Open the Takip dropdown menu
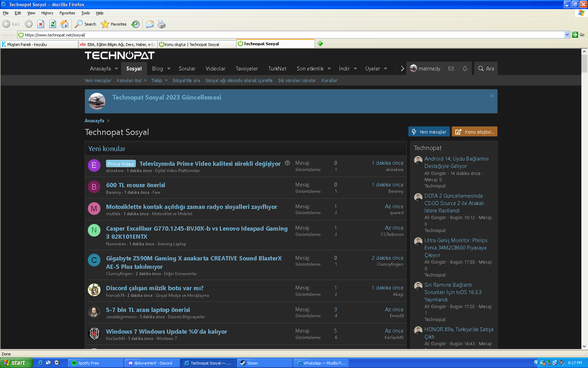Viewport: 588px width, 368px height. pos(159,81)
